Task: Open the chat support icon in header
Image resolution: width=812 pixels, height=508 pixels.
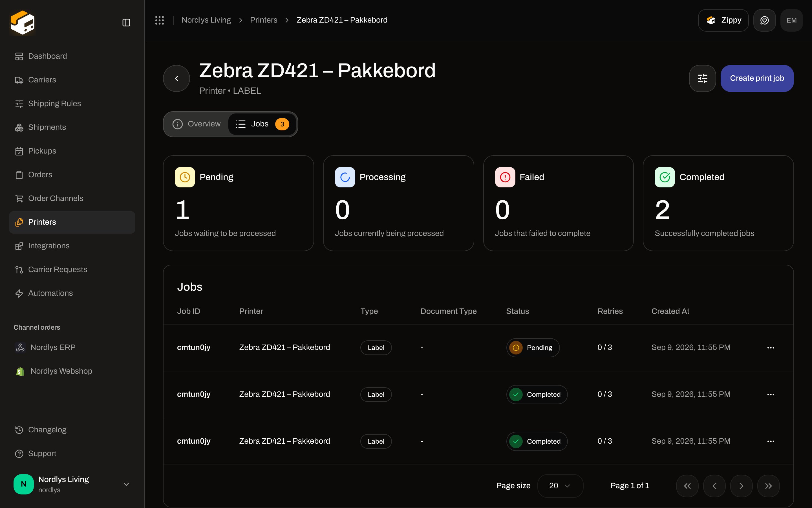Action: [764, 20]
